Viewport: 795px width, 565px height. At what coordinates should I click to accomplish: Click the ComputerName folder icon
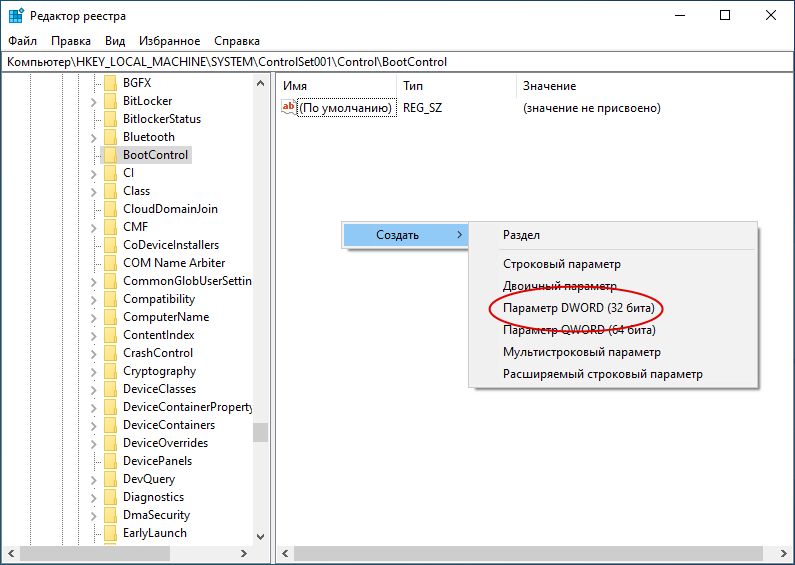coord(110,317)
